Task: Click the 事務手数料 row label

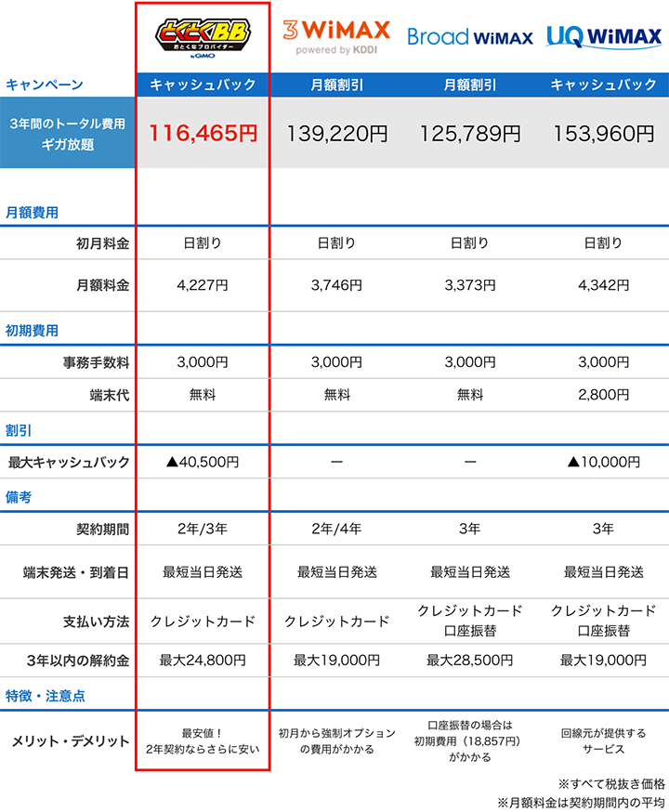Action: tap(96, 362)
